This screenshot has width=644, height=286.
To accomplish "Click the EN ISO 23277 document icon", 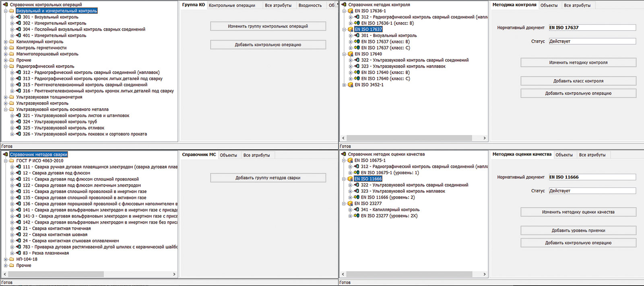I will tap(350, 204).
